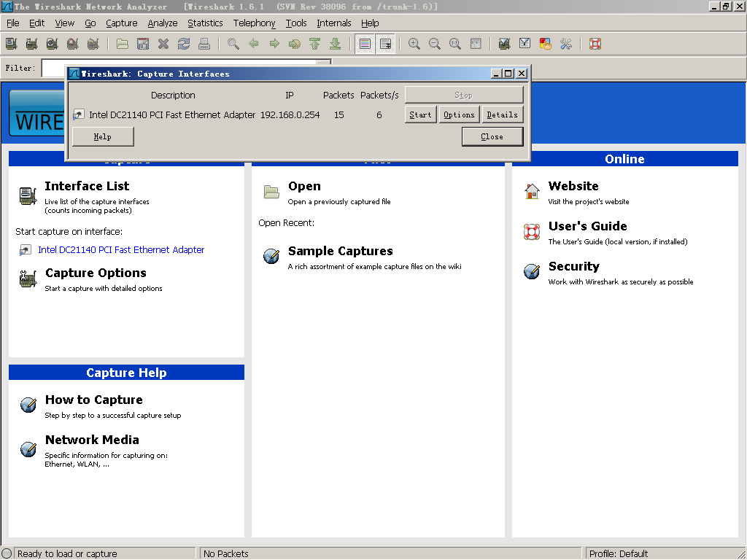Open the Sample Captures wiki link
Image resolution: width=747 pixels, height=560 pixels.
point(340,251)
